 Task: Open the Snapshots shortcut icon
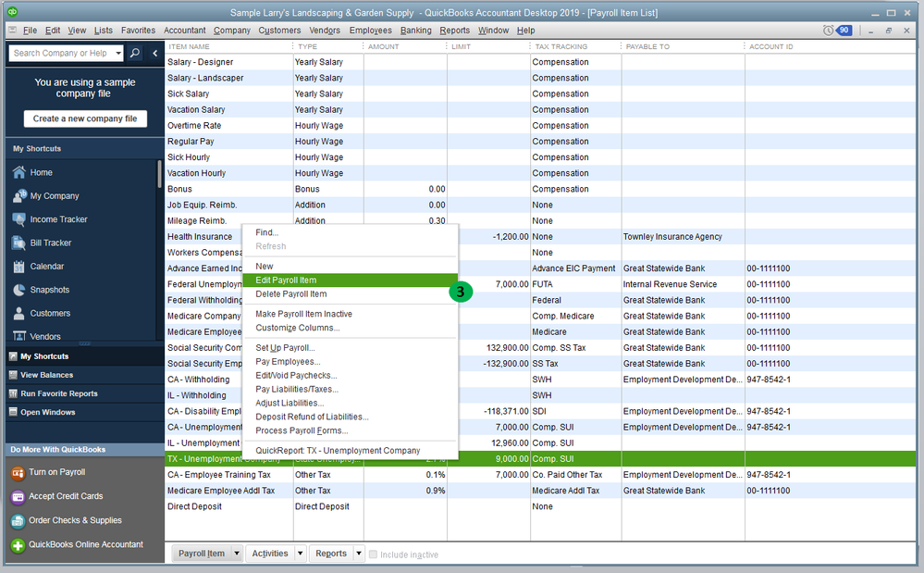[x=18, y=290]
